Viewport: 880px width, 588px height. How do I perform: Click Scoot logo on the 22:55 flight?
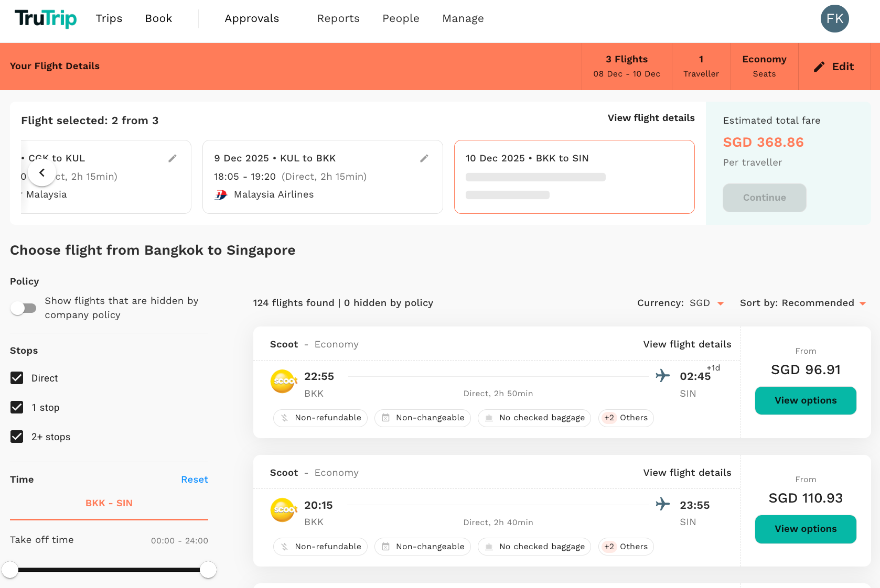pyautogui.click(x=284, y=380)
